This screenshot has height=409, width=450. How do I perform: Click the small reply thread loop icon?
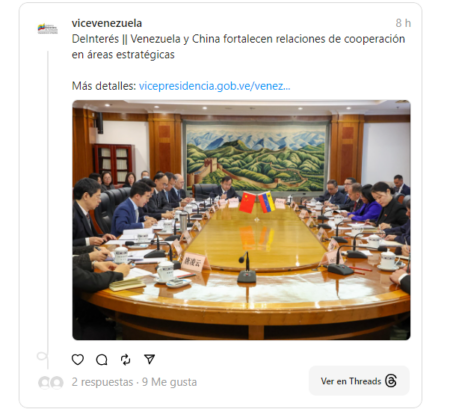[42, 356]
